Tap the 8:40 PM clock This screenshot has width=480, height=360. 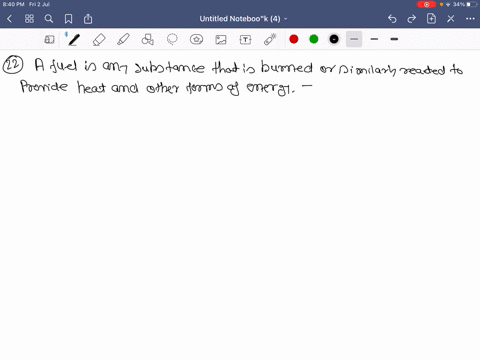tap(14, 4)
